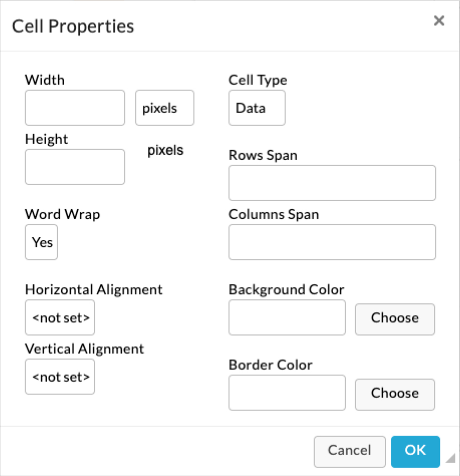The width and height of the screenshot is (460, 476).
Task: Click the Border Color input field
Action: click(286, 393)
